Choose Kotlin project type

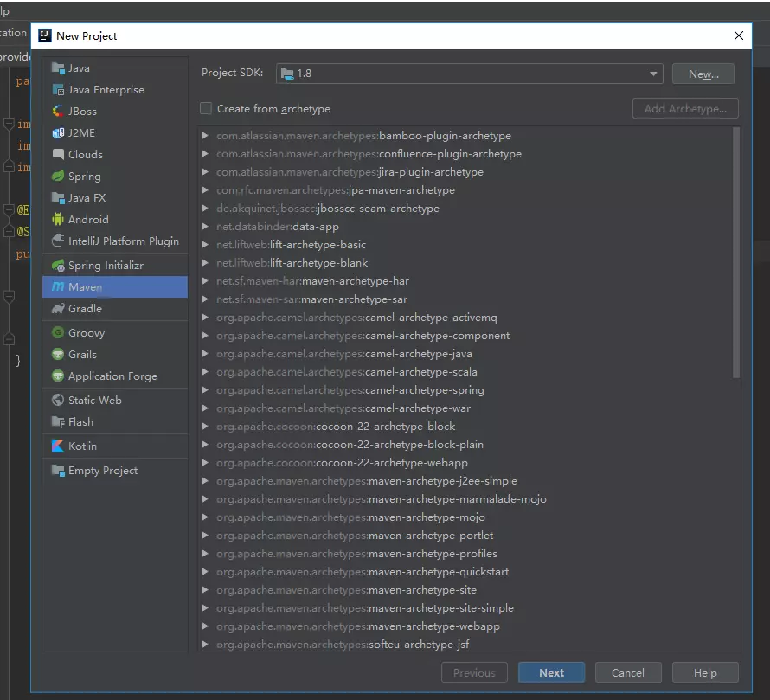115,446
